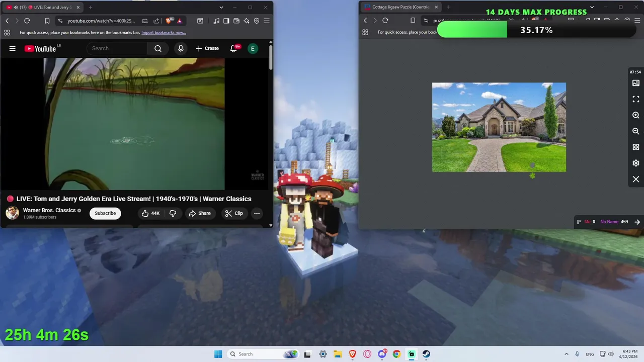Toggle the sidebar panel in YouTube window
Image resolution: width=644 pixels, height=362 pixels.
point(226,21)
